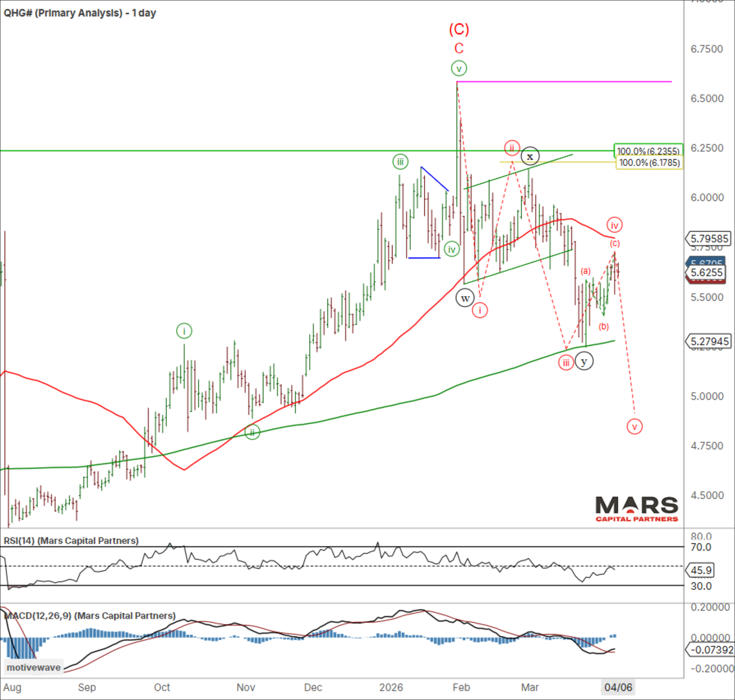Select the 5.6255 last price tag

(x=706, y=272)
